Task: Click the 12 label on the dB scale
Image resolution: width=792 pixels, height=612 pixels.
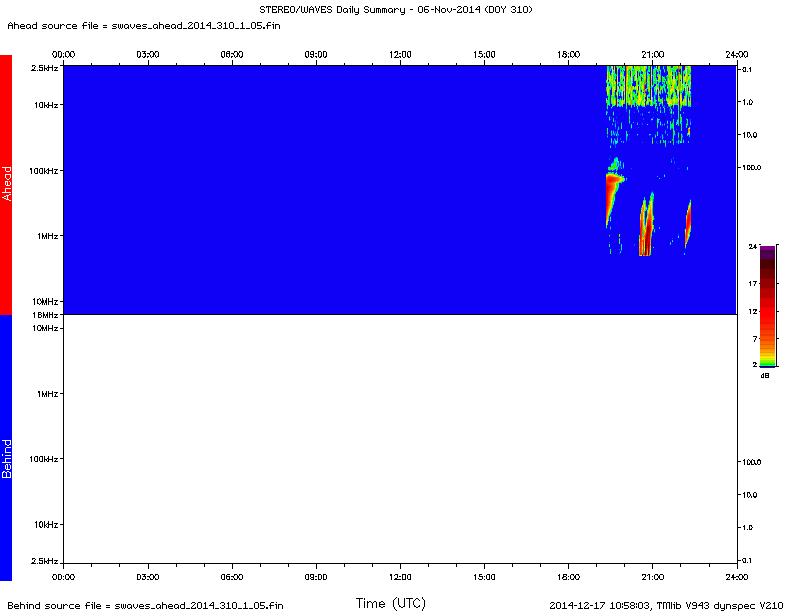Action: [x=753, y=311]
